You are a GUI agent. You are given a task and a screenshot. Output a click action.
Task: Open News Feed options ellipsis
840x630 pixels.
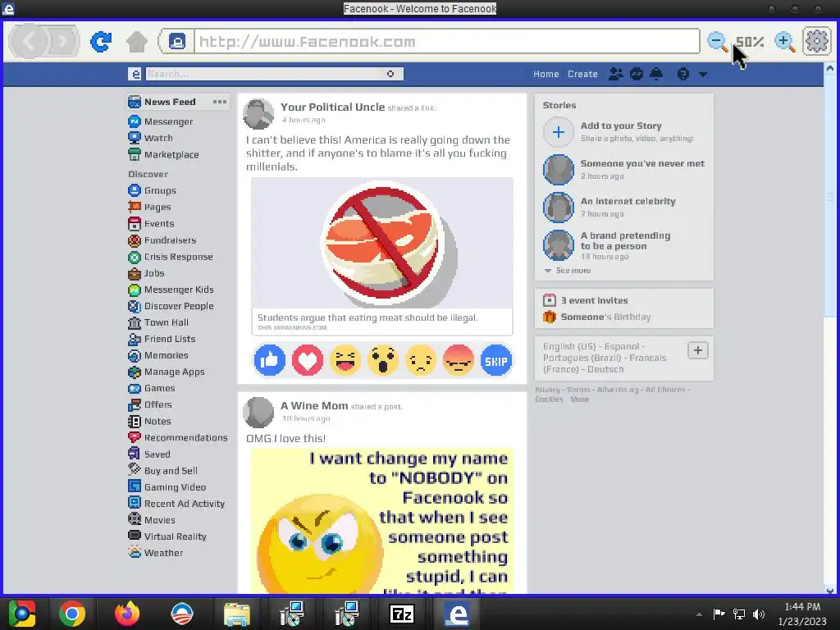220,102
